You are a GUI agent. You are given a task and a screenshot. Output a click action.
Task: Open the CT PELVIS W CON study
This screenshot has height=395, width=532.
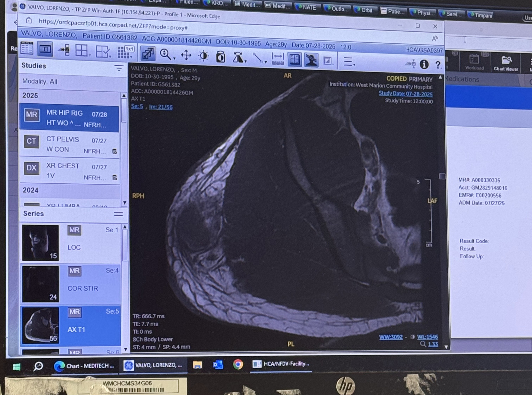(69, 144)
